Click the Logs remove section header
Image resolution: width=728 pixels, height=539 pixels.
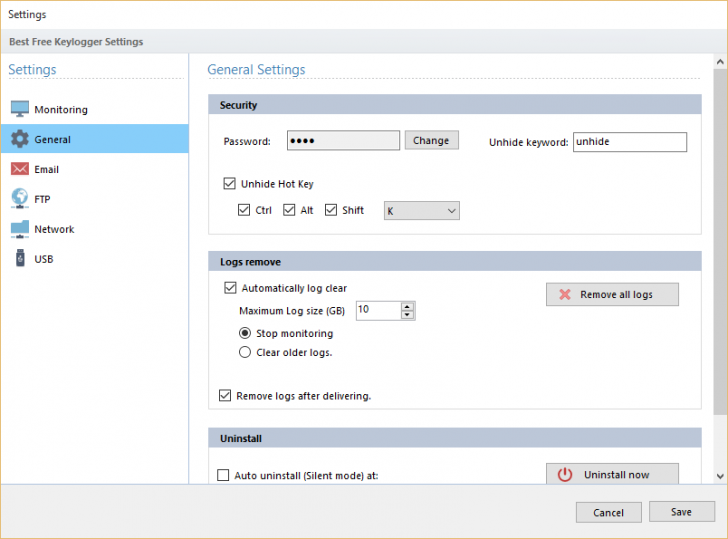[455, 261]
